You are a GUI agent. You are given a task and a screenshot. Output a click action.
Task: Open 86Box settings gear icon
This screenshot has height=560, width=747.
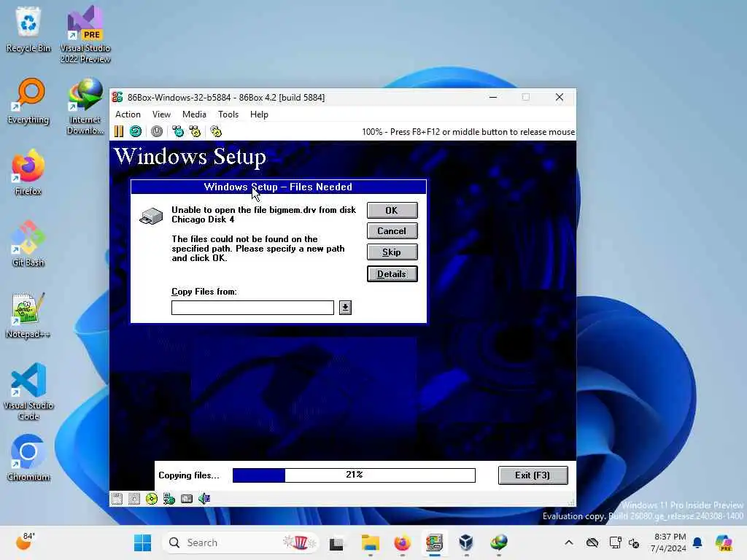[x=216, y=131]
